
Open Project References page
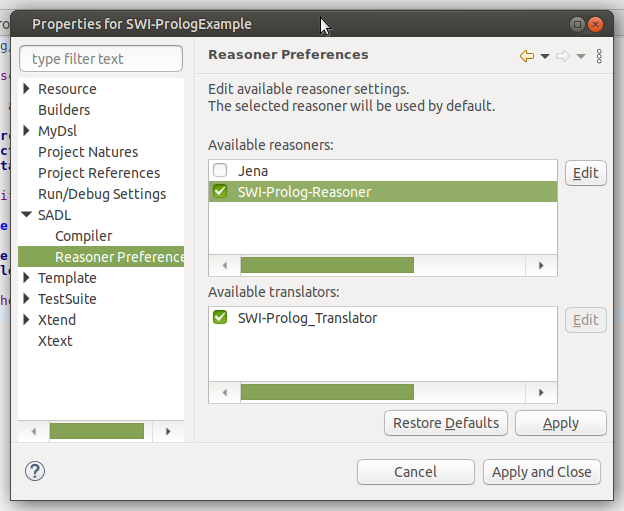[99, 173]
